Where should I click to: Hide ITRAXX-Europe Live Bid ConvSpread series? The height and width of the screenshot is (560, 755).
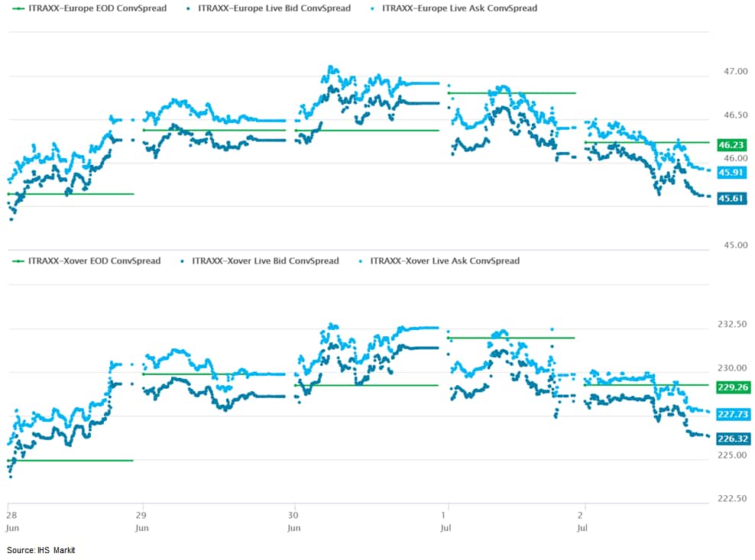coord(268,8)
